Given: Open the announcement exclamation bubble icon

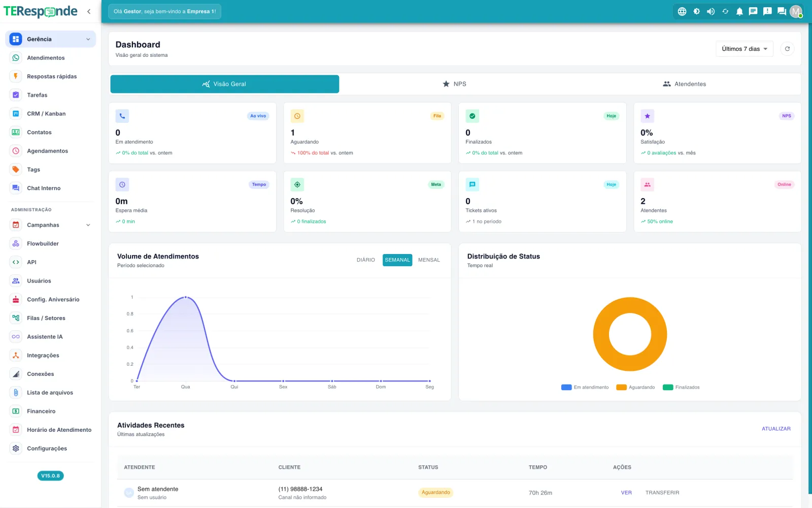Looking at the screenshot, I should pyautogui.click(x=767, y=11).
